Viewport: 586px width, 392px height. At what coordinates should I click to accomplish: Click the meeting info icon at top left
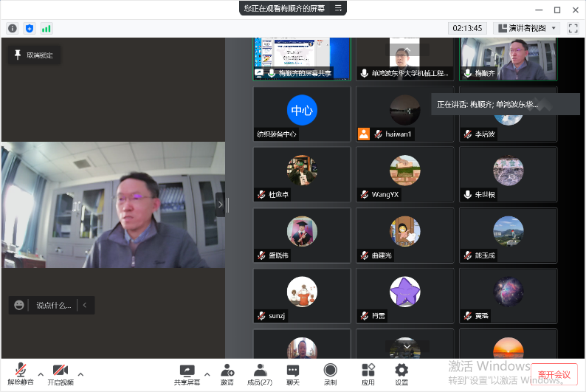pos(13,28)
